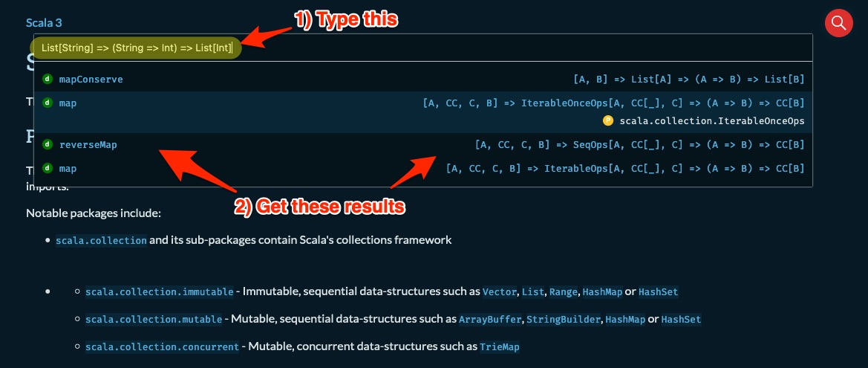Select the map result with the IterableOnceOps signature

[x=423, y=112]
